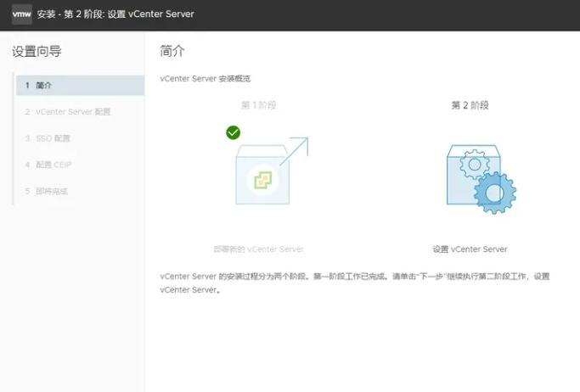The height and width of the screenshot is (392, 580).
Task: Click the stage 1 deploy box illustration
Action: tap(262, 175)
